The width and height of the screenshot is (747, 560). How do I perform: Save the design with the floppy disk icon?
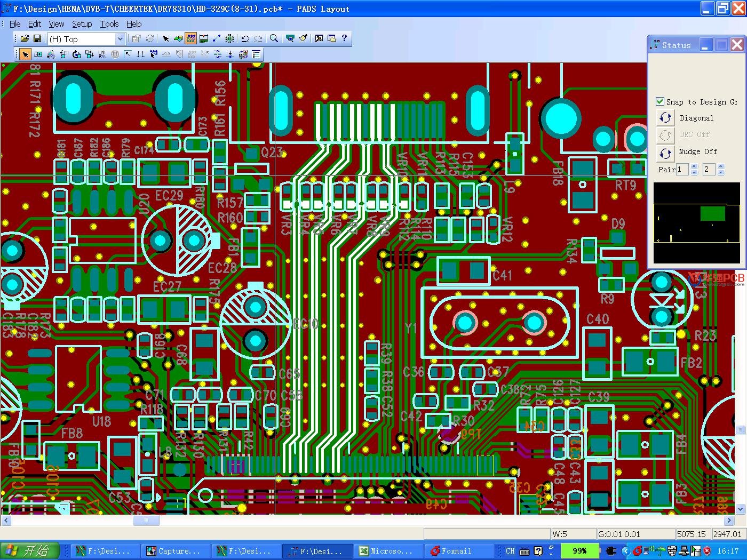37,38
